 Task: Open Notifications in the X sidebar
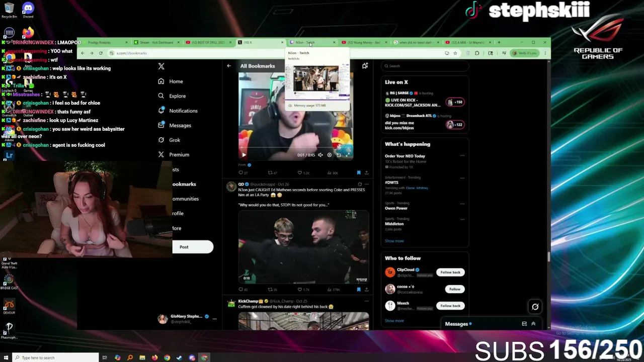(x=178, y=111)
